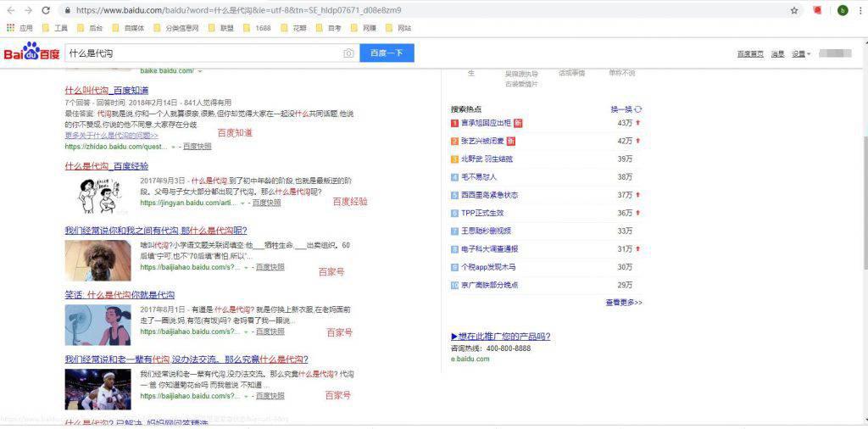Open the 自考 bookmark folder
The width and height of the screenshot is (868, 429).
tap(329, 28)
